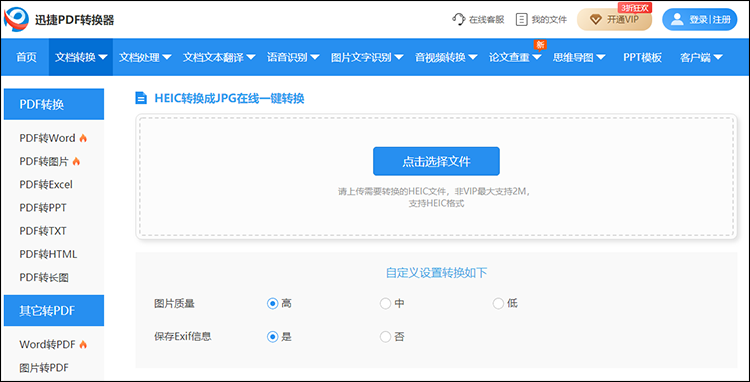Click the dashed file upload drop area

pos(436,176)
